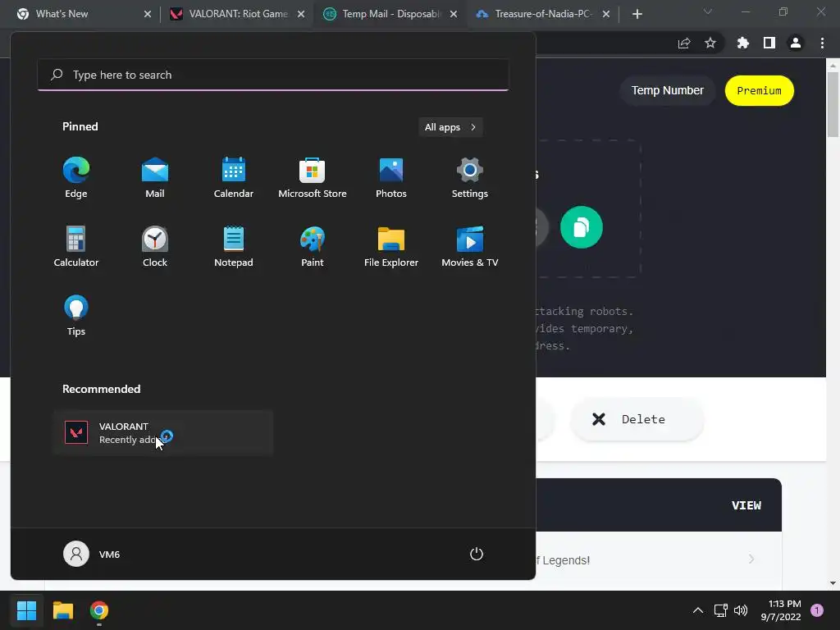Open recommended VALORANT item
The height and width of the screenshot is (630, 840).
tap(163, 433)
